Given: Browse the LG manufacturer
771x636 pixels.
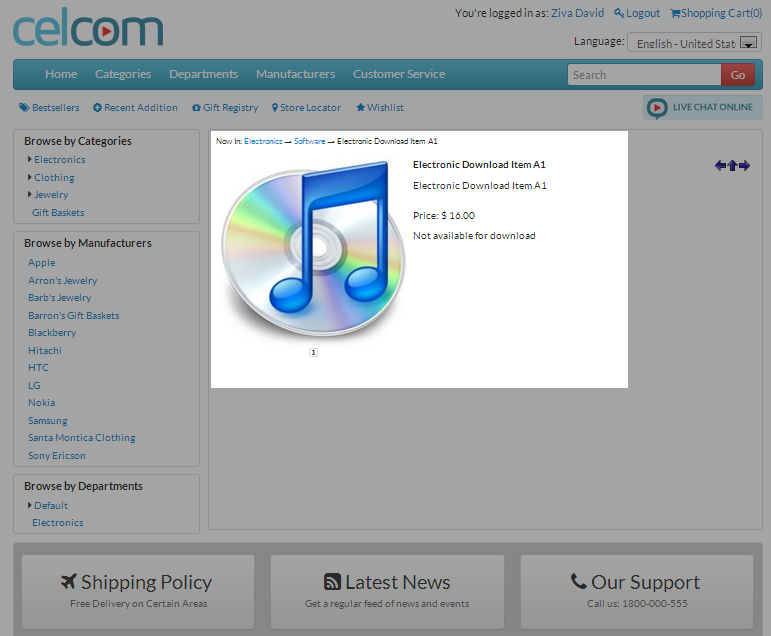Looking at the screenshot, I should tap(34, 385).
